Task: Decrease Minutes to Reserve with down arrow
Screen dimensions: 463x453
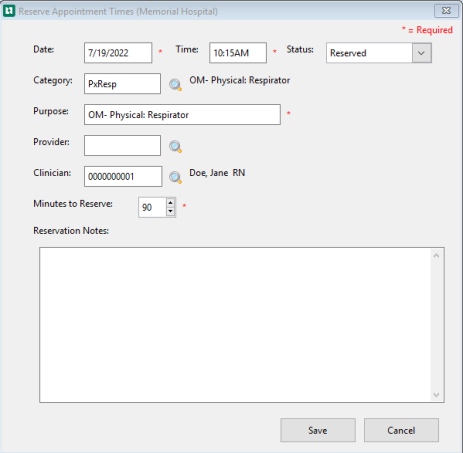Action: click(170, 211)
